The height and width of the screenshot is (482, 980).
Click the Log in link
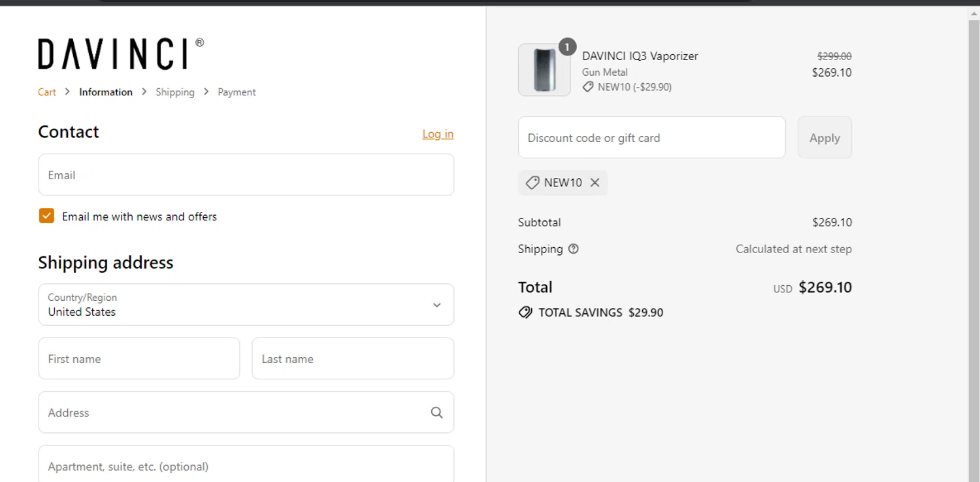(x=438, y=134)
